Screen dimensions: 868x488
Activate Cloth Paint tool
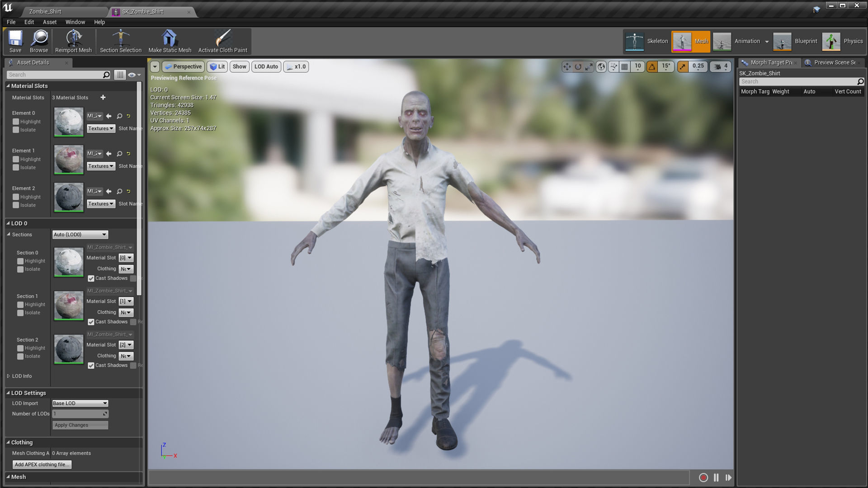(222, 41)
